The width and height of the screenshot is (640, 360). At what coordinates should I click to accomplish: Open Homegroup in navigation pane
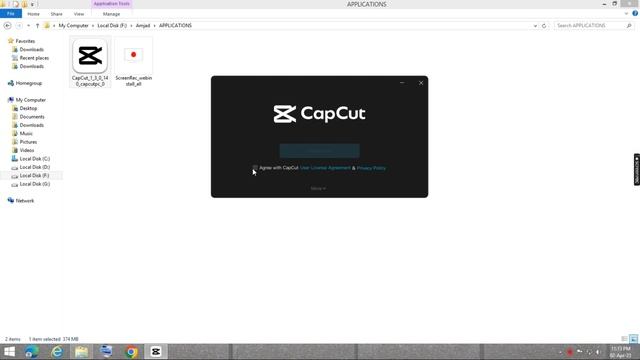click(x=29, y=83)
